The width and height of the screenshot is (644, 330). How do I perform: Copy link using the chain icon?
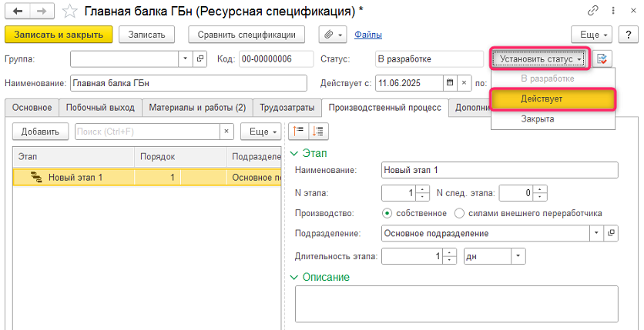point(593,11)
